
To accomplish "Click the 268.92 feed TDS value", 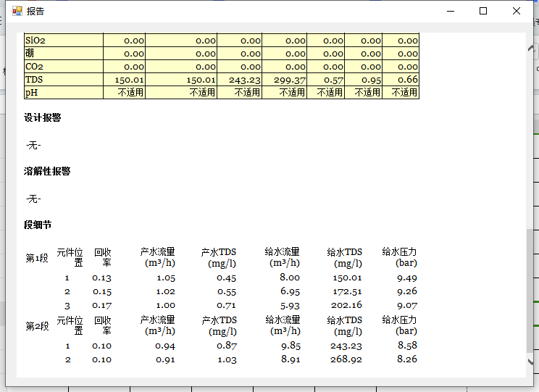I will [x=346, y=359].
